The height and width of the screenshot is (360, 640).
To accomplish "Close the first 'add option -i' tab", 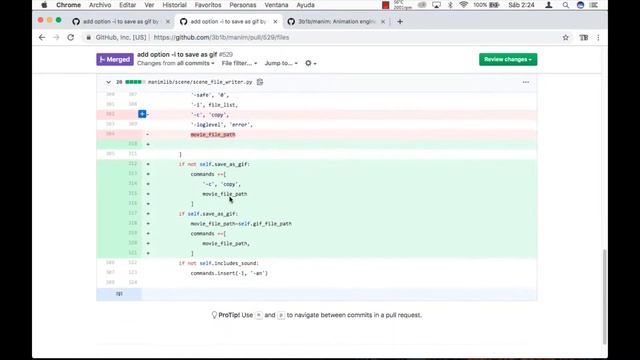I will (x=167, y=22).
